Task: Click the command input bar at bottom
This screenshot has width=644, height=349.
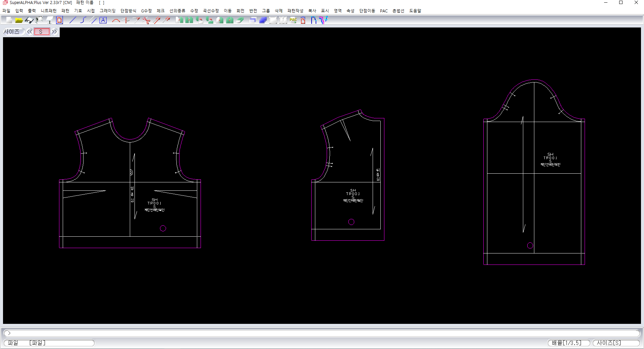Action: click(x=322, y=333)
